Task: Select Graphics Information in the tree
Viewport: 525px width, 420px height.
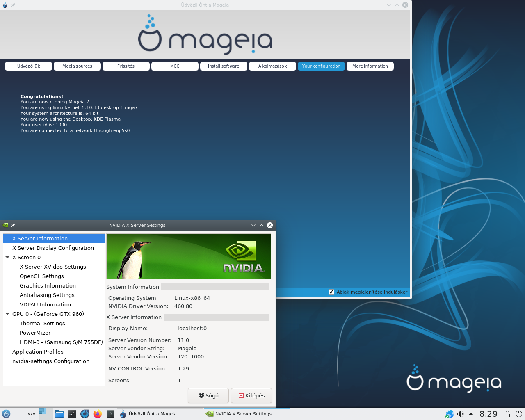Action: 54,285
